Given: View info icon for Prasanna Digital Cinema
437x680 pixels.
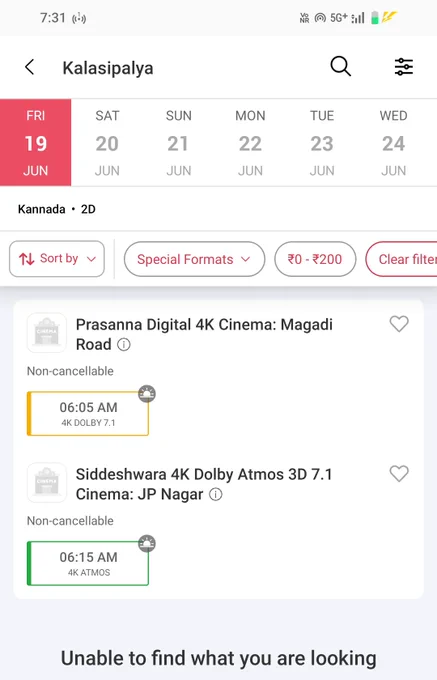Looking at the screenshot, I should [124, 345].
